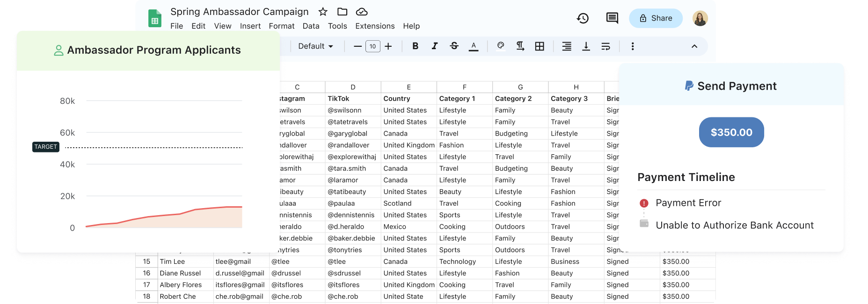
Task: Apply strikethrough formatting
Action: [x=454, y=46]
